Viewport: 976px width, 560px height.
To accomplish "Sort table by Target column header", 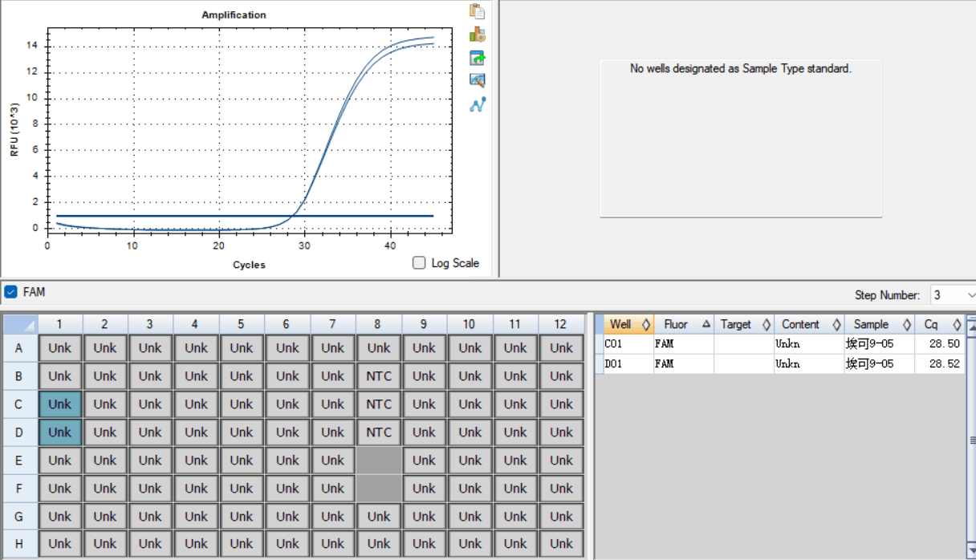I will (x=744, y=325).
